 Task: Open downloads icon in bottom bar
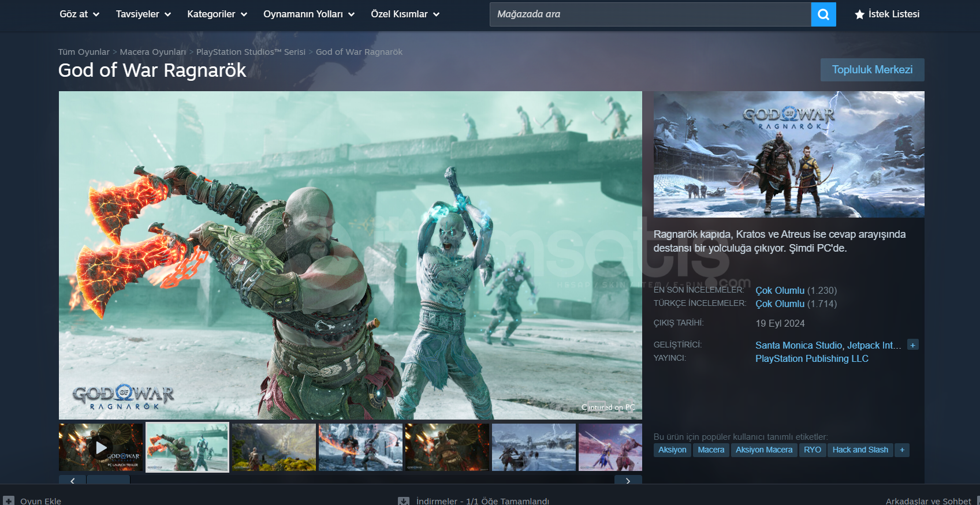[x=404, y=501]
